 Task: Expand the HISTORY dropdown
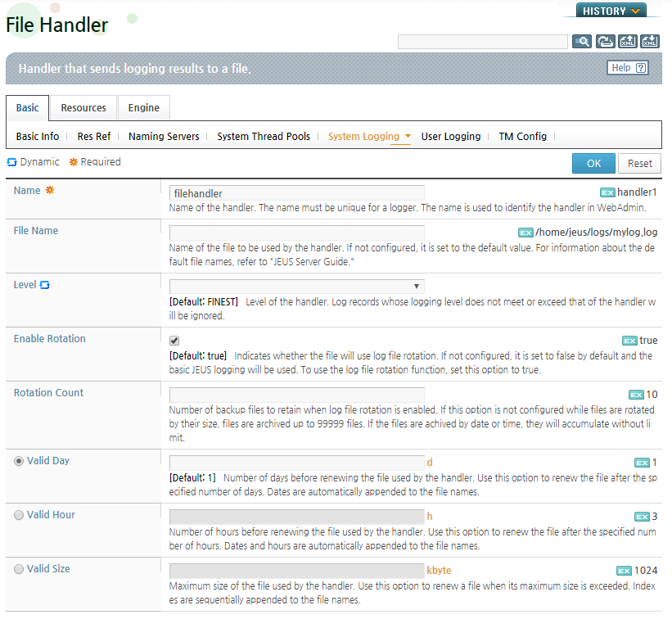[611, 11]
